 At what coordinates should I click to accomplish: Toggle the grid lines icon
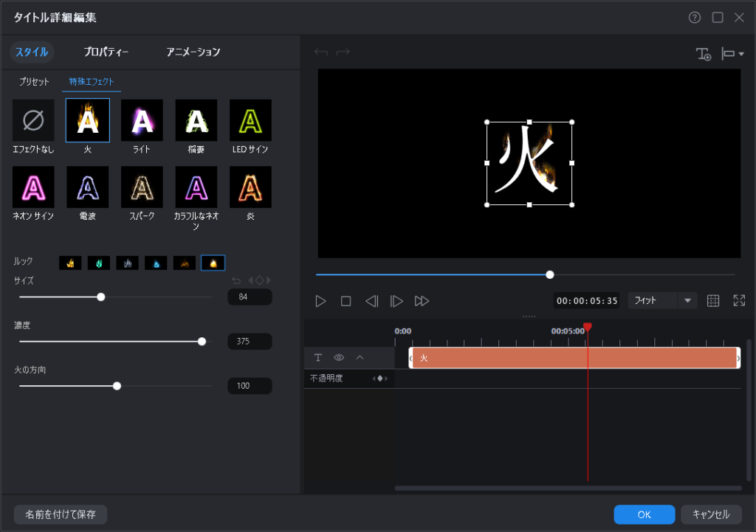pyautogui.click(x=713, y=301)
